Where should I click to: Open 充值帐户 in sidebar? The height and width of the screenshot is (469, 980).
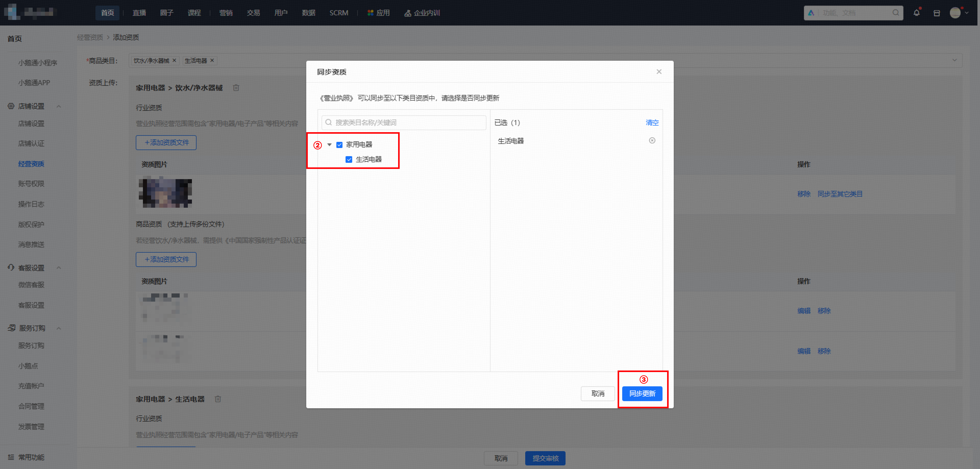click(31, 386)
